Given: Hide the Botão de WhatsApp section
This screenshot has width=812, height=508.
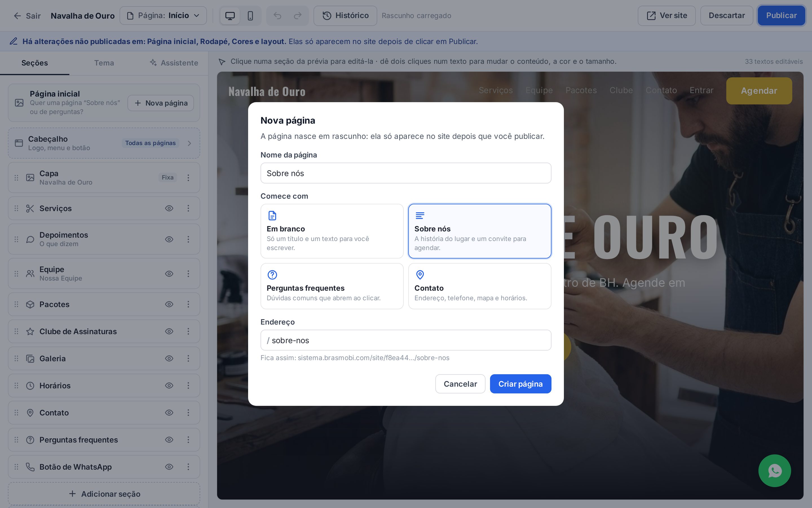Looking at the screenshot, I should pos(169,467).
